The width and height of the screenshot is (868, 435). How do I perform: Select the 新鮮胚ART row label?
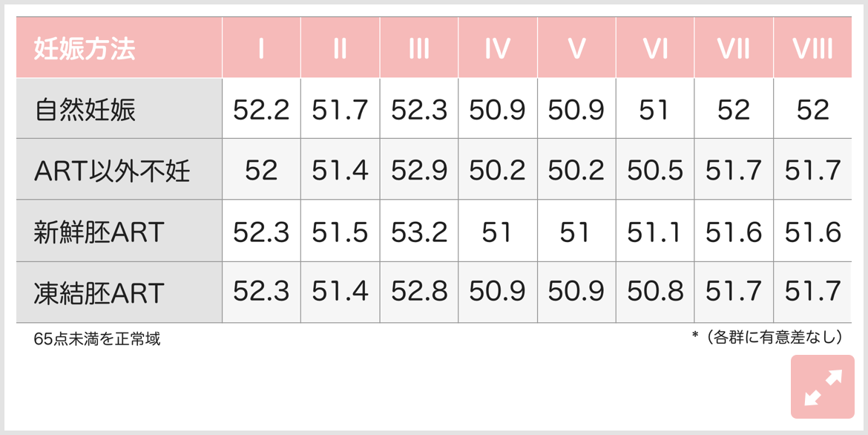[99, 233]
